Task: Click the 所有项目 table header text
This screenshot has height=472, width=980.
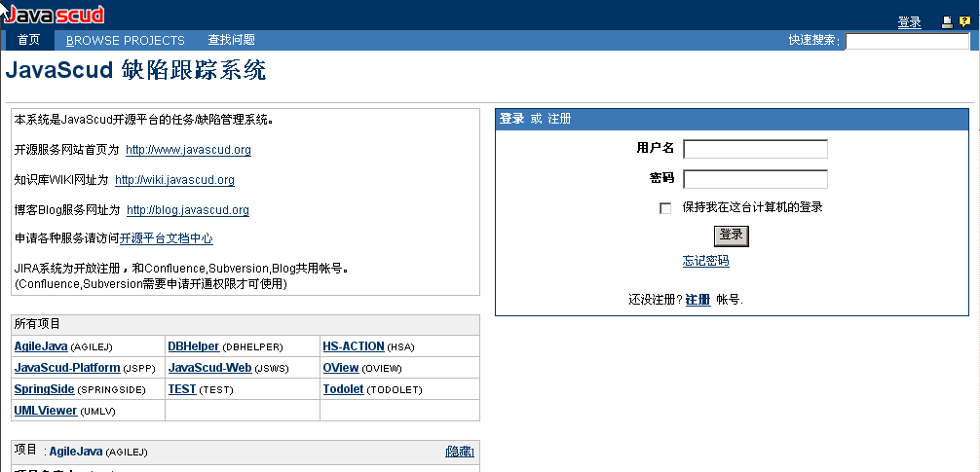Action: pyautogui.click(x=37, y=324)
